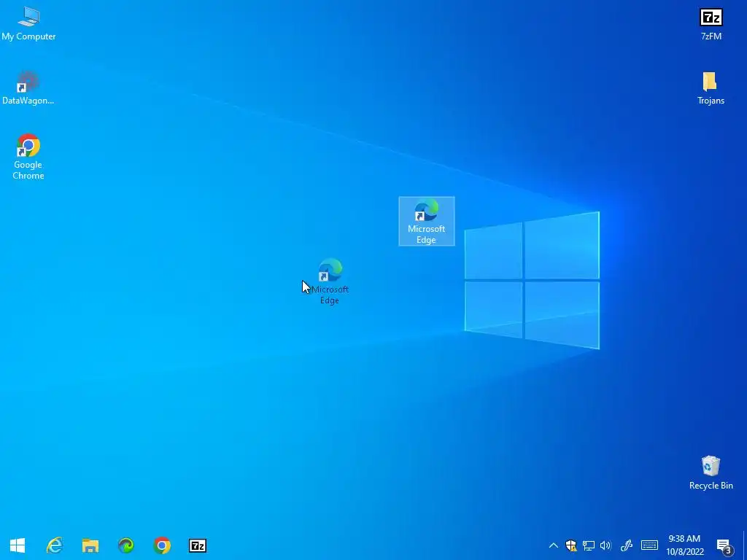Image resolution: width=747 pixels, height=560 pixels.
Task: Select the 7zFM desktop icon
Action: [711, 24]
